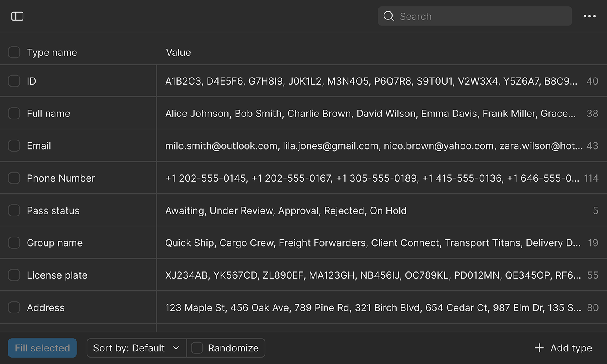Click the Value column header
The width and height of the screenshot is (607, 364).
[178, 52]
